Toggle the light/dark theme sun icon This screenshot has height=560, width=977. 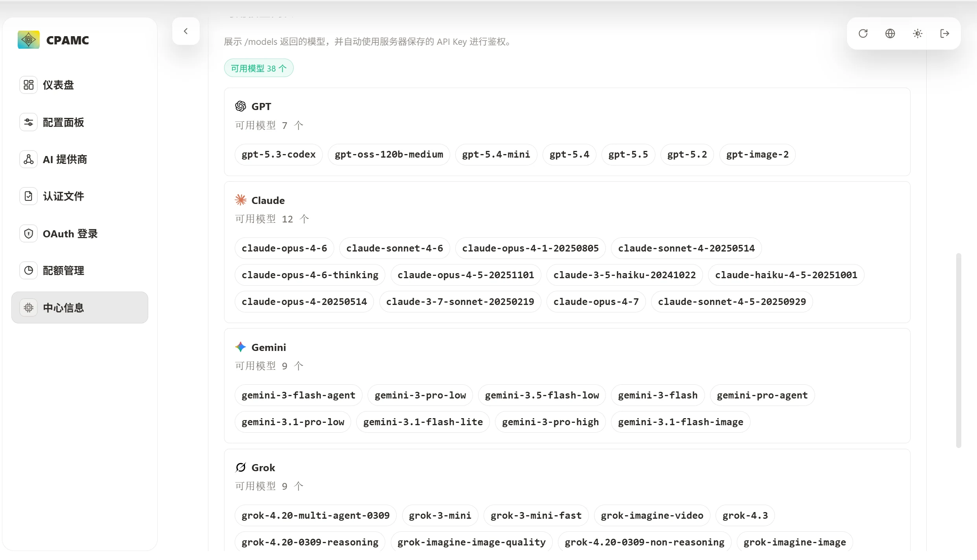click(x=918, y=33)
